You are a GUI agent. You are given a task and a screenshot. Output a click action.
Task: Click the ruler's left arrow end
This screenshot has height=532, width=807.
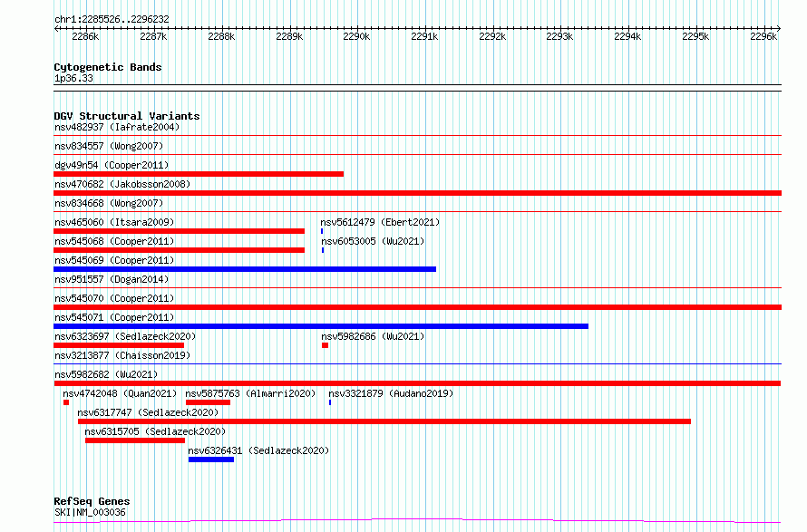[x=56, y=29]
